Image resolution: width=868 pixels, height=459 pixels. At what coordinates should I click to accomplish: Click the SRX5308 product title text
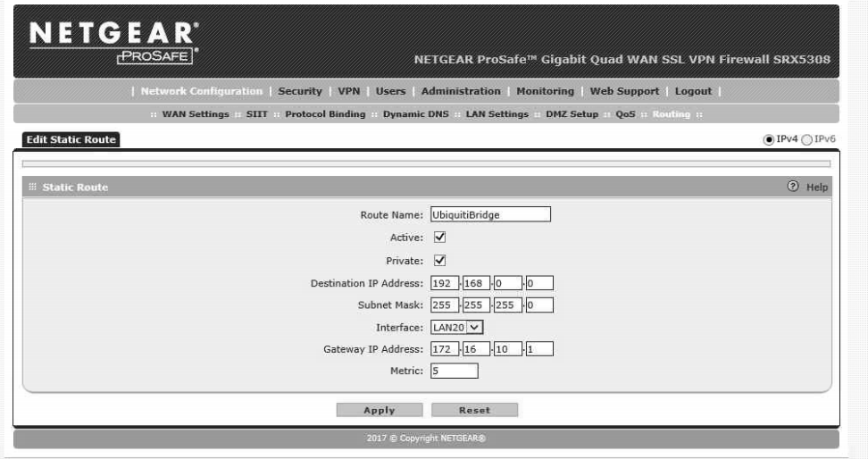[x=622, y=59]
